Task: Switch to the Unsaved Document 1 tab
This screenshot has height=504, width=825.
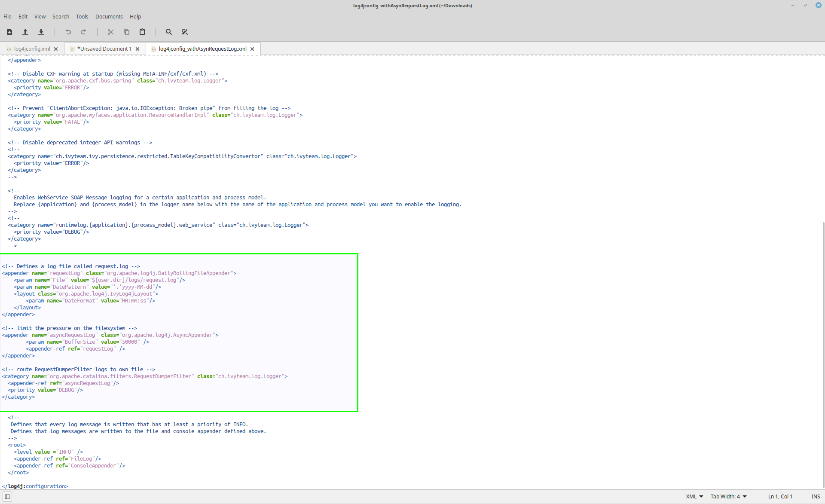Action: pyautogui.click(x=104, y=49)
